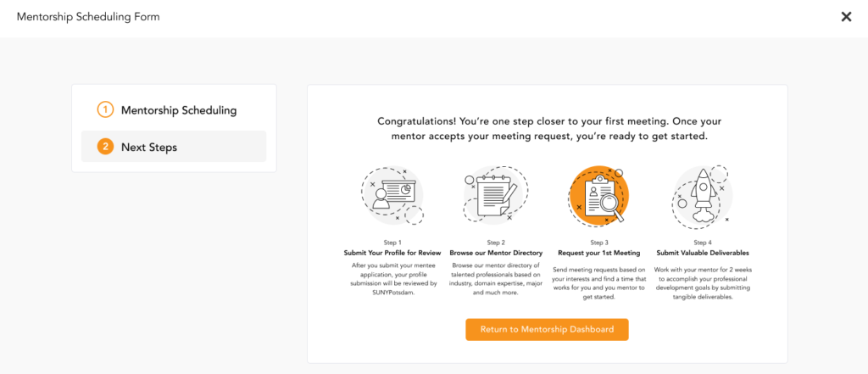Click the Step 1 presenter profile illustration
Screen dimensions: 868x374
[x=392, y=196]
